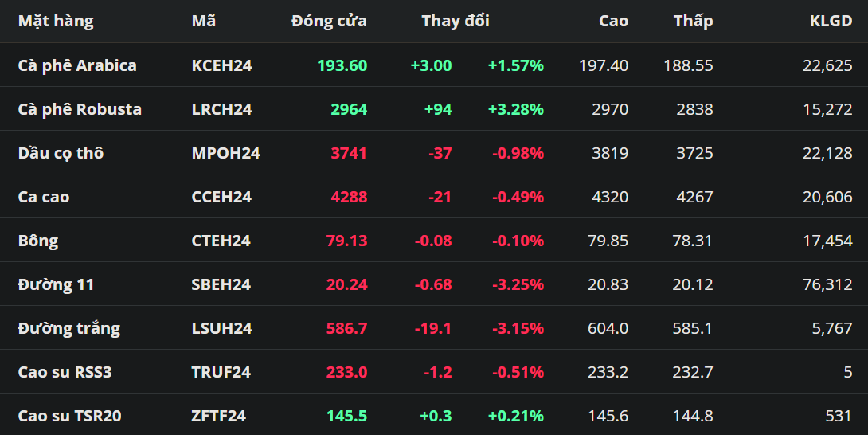
Task: Click the 'Cao su TSR20' row name
Action: point(70,416)
